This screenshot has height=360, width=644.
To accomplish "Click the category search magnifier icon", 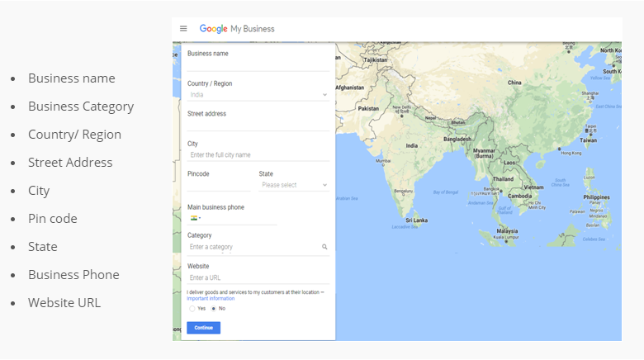I will [324, 247].
